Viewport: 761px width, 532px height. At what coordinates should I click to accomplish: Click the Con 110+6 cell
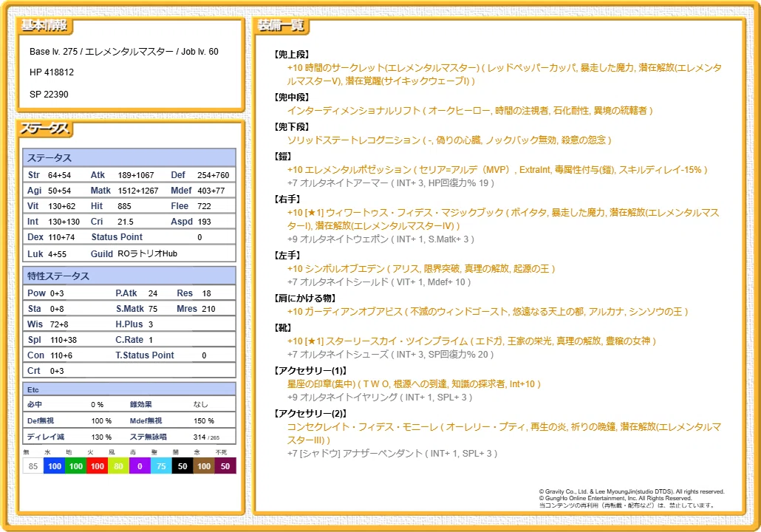pyautogui.click(x=50, y=355)
